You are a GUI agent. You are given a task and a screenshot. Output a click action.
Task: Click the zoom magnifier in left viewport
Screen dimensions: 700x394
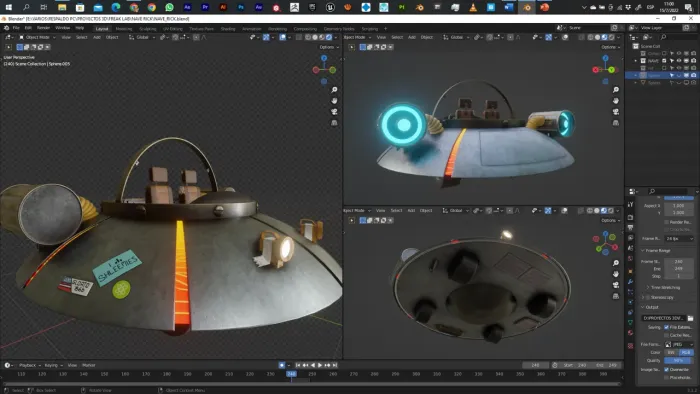(334, 90)
